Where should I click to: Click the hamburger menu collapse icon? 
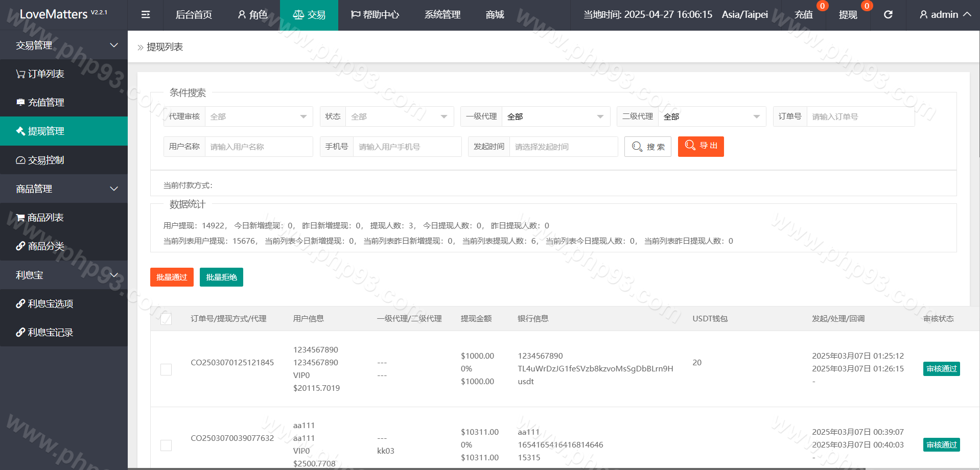(146, 15)
